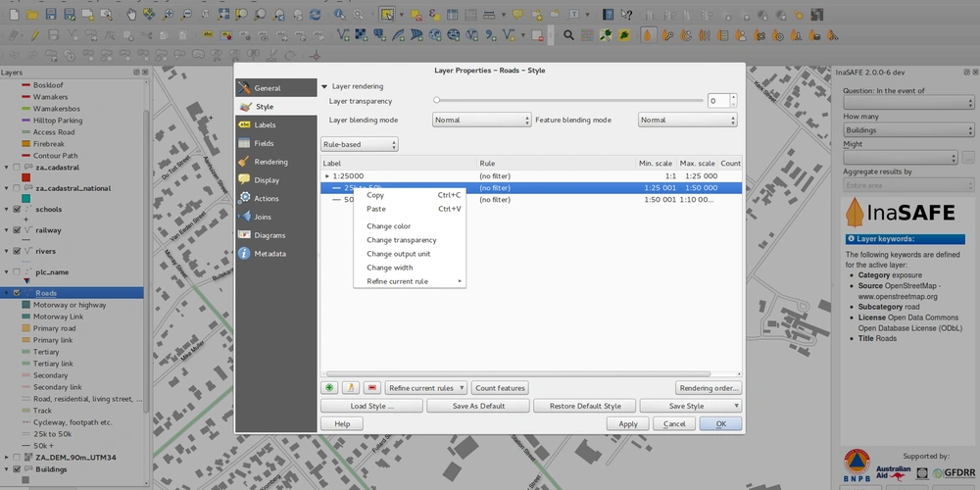
Task: Click the Cancel button
Action: [674, 423]
